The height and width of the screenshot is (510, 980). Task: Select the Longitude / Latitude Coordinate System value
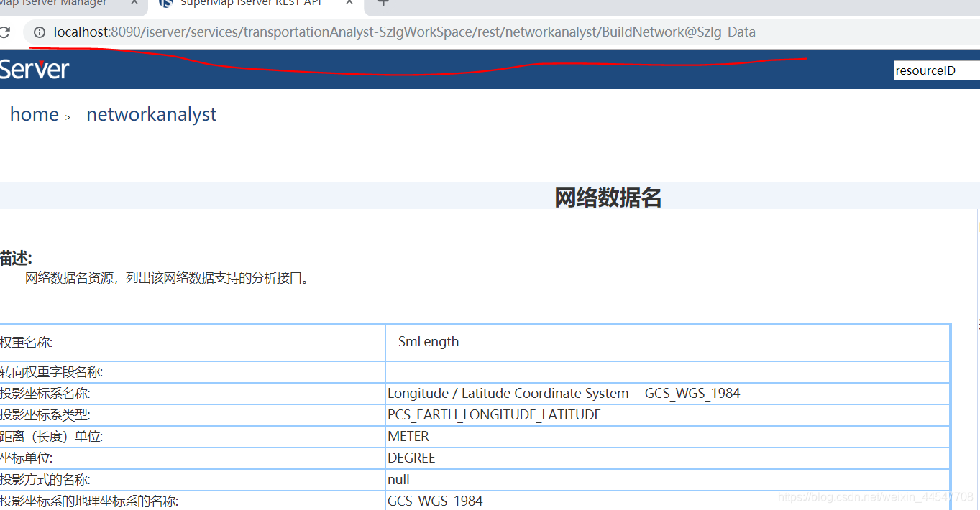click(564, 394)
